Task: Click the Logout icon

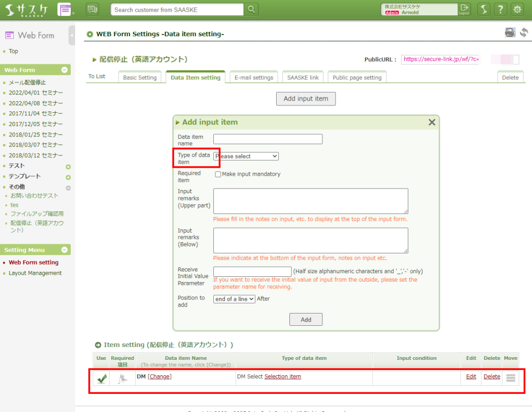Action: pyautogui.click(x=464, y=9)
